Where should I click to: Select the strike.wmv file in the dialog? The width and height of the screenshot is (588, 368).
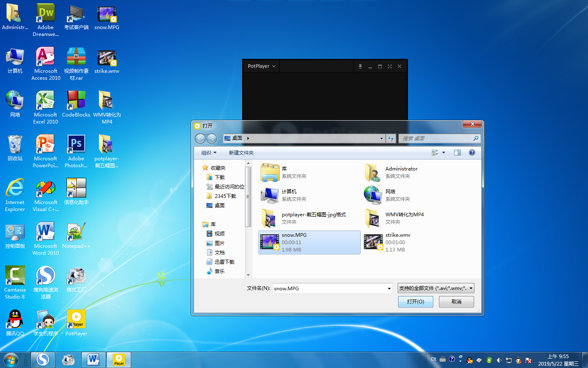[x=412, y=242]
